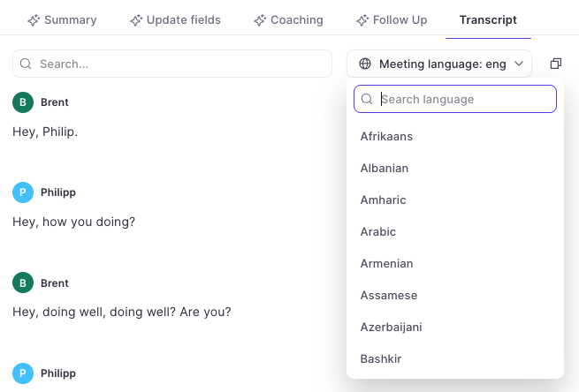Screen dimensions: 579x392
Task: Select the Transcript tab
Action: pyautogui.click(x=488, y=20)
